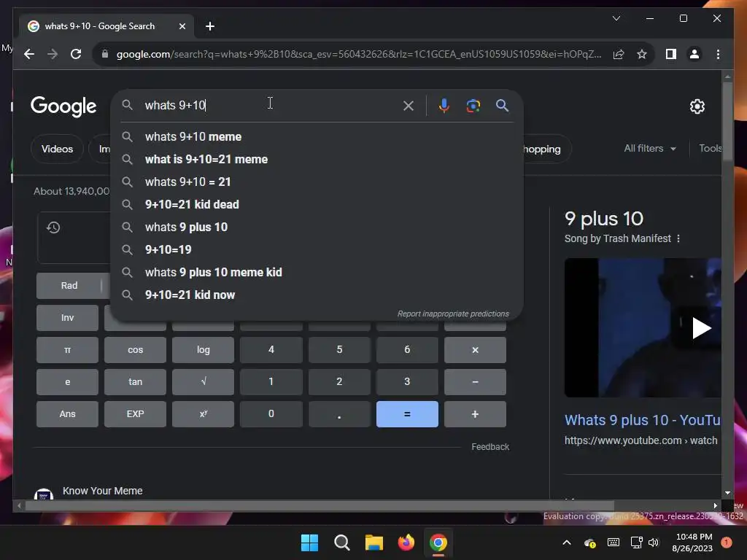The width and height of the screenshot is (747, 560).
Task: Select suggestion what is 9+10=21 meme
Action: pyautogui.click(x=317, y=159)
